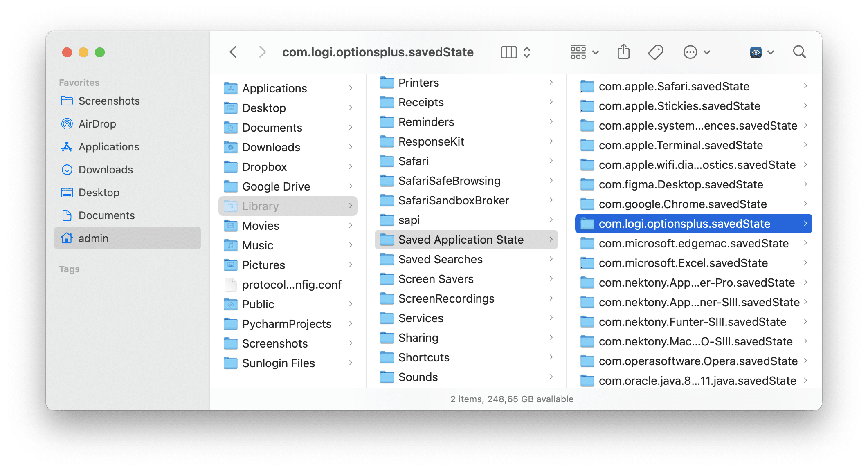This screenshot has height=471, width=868.
Task: Select com.figma.Desktop.savedState folder
Action: (694, 184)
